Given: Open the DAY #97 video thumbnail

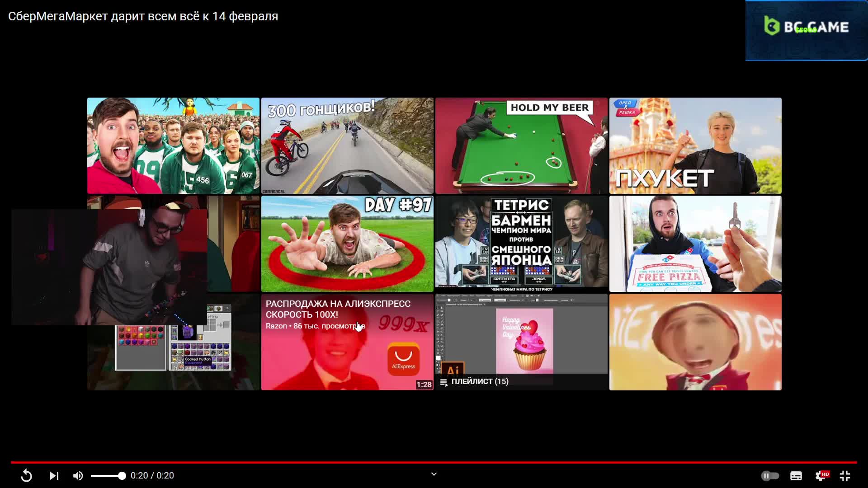Looking at the screenshot, I should pyautogui.click(x=347, y=244).
